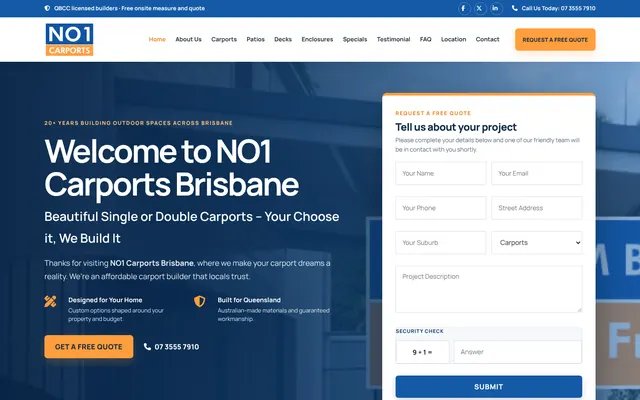The image size is (640, 400).
Task: Click the Built for Queensland title
Action: tap(249, 300)
